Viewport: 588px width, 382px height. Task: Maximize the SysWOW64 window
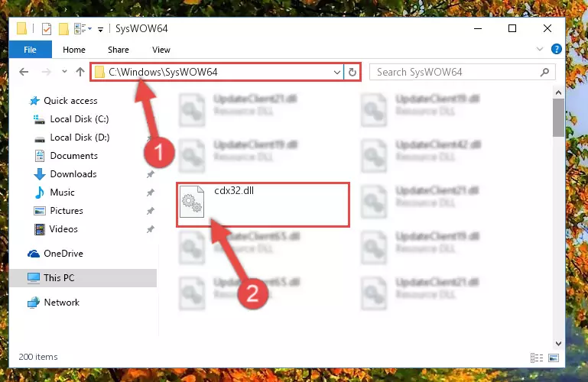(x=512, y=28)
